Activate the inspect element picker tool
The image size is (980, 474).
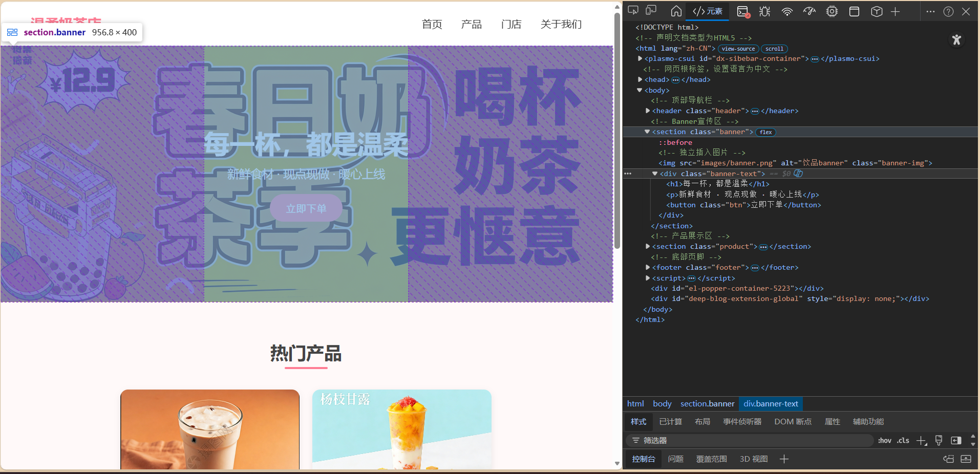point(633,11)
